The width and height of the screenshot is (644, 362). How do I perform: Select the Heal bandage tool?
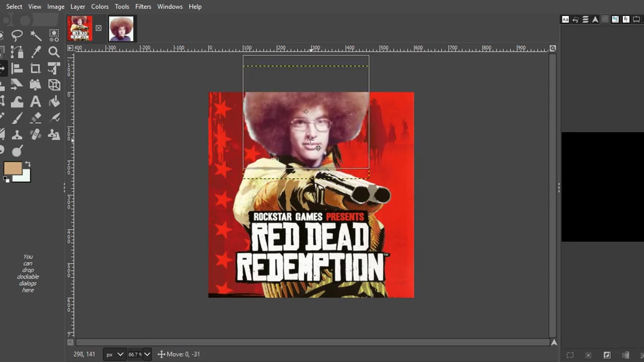point(36,135)
